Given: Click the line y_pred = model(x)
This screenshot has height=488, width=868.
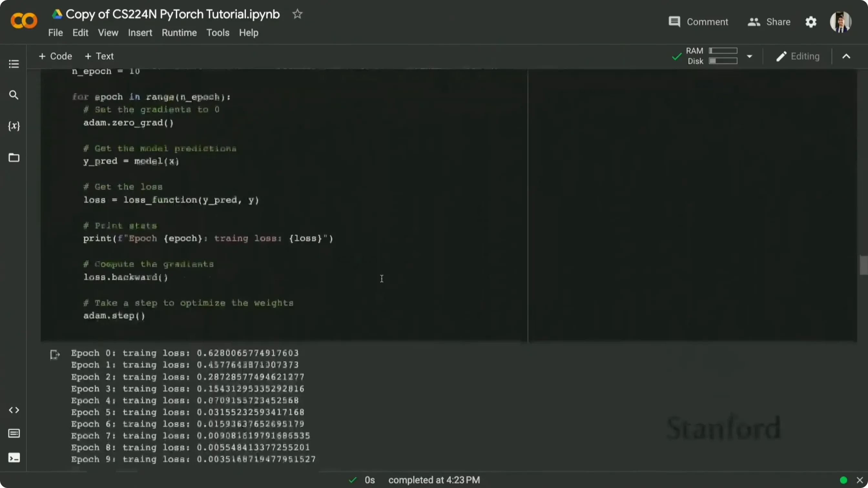Looking at the screenshot, I should click(x=131, y=161).
